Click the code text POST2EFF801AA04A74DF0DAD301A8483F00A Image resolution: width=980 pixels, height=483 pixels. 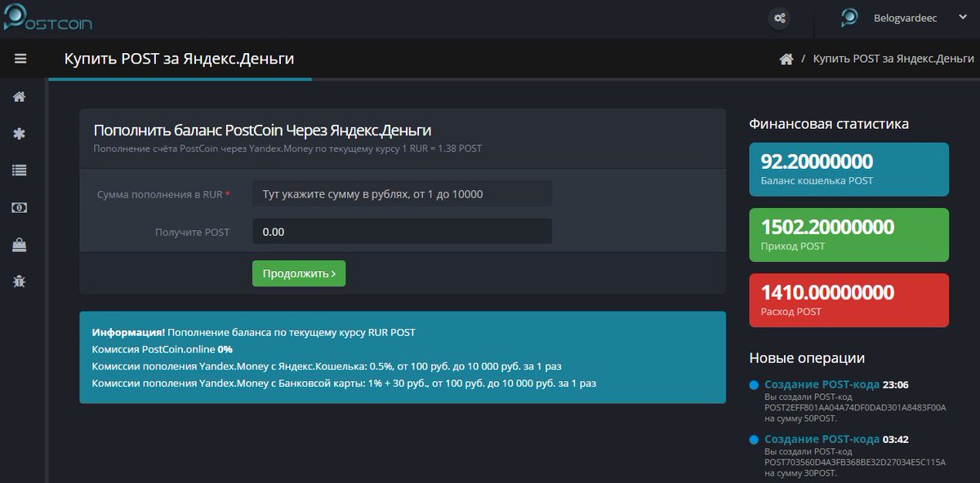click(855, 407)
